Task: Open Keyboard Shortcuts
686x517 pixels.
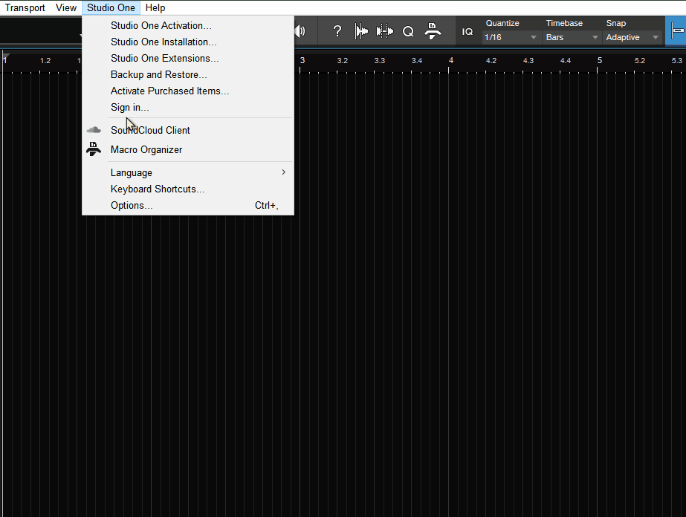Action: (188, 189)
